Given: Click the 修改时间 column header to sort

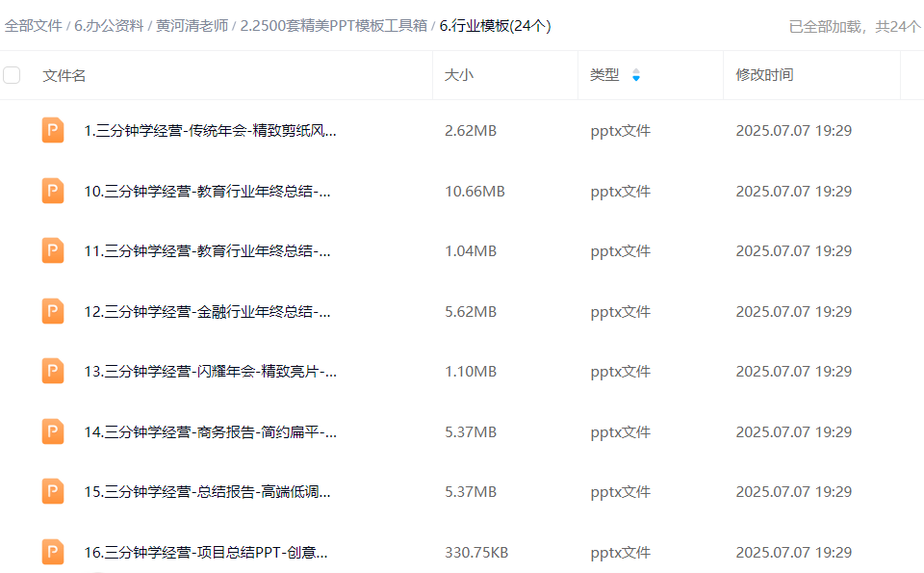Looking at the screenshot, I should point(764,75).
